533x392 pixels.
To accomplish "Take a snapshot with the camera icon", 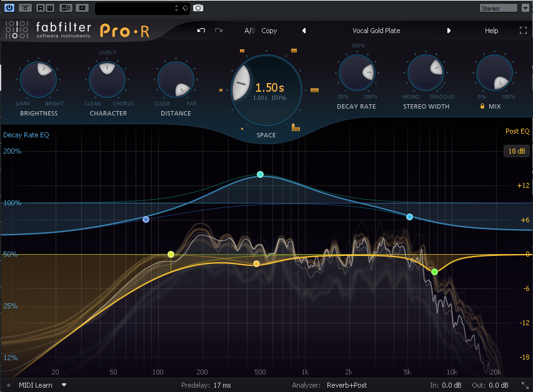I will click(198, 8).
